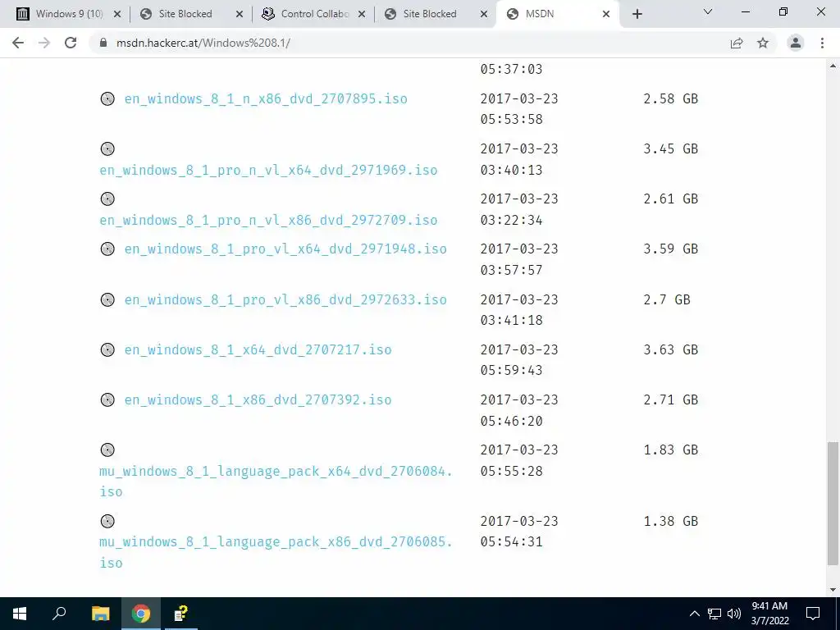Open the tab search chevron
Screen dimensions: 840x630
(708, 11)
